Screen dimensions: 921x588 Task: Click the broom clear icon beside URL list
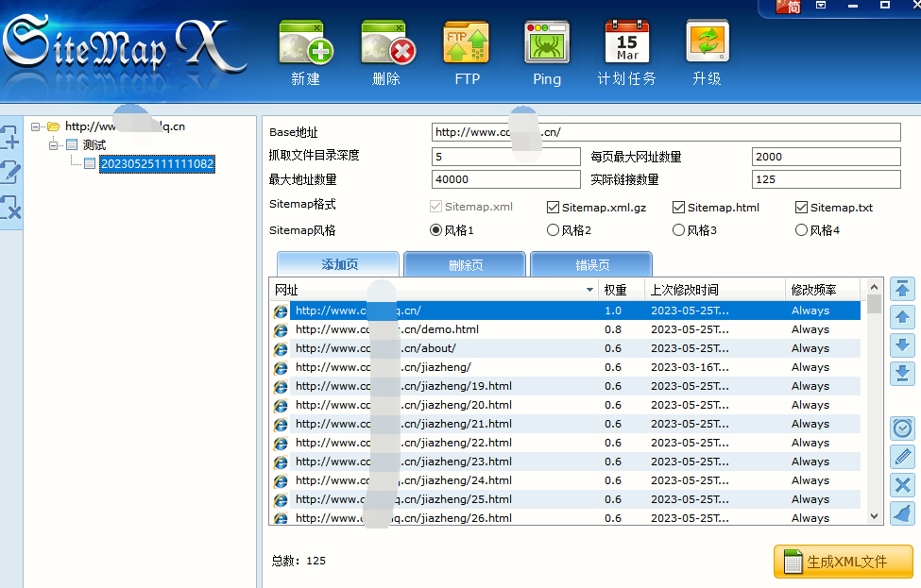point(903,513)
